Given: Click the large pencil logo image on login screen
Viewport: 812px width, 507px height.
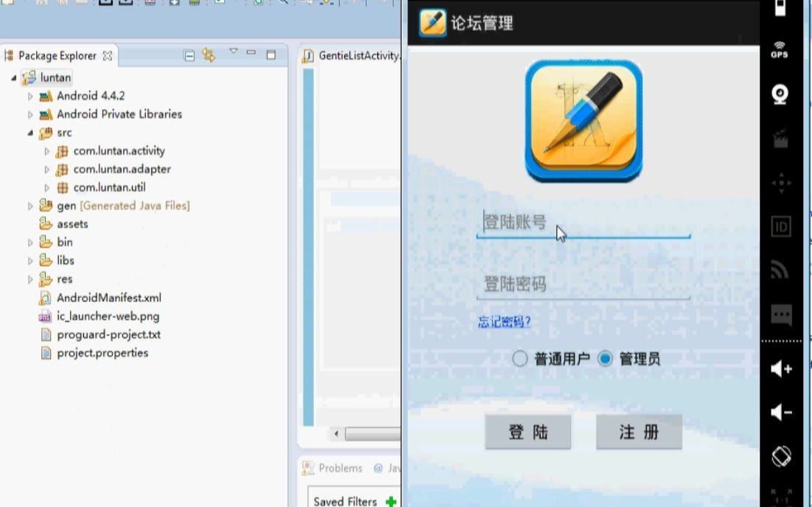Looking at the screenshot, I should [x=584, y=121].
